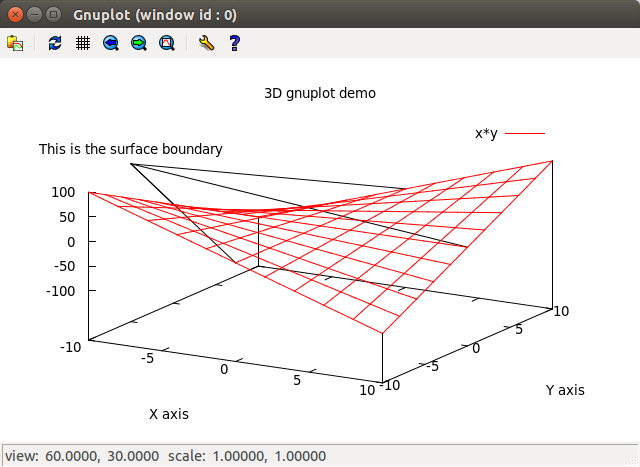Open configuration with wrench icon
The height and width of the screenshot is (467, 640).
click(206, 43)
